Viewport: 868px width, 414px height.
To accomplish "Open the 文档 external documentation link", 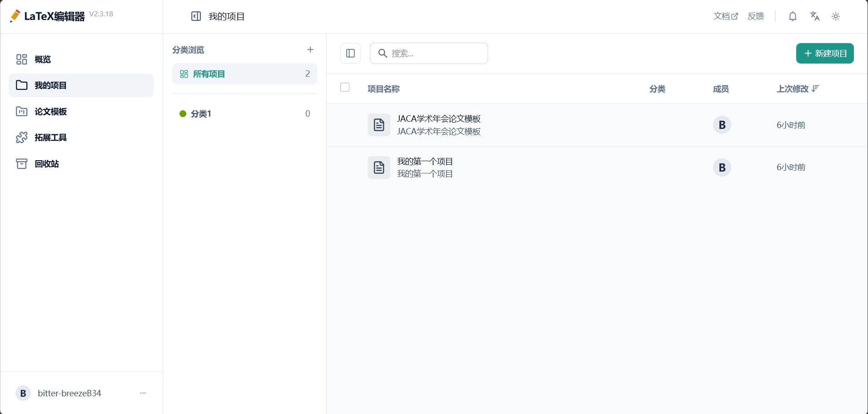I will (x=726, y=16).
